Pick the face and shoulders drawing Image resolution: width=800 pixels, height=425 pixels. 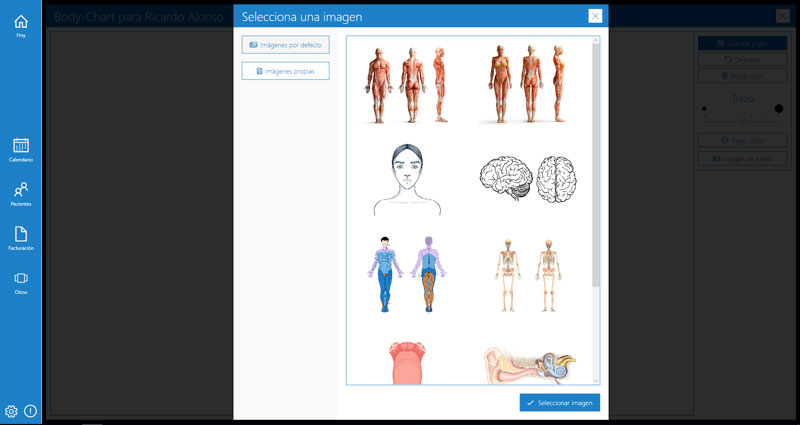[407, 180]
